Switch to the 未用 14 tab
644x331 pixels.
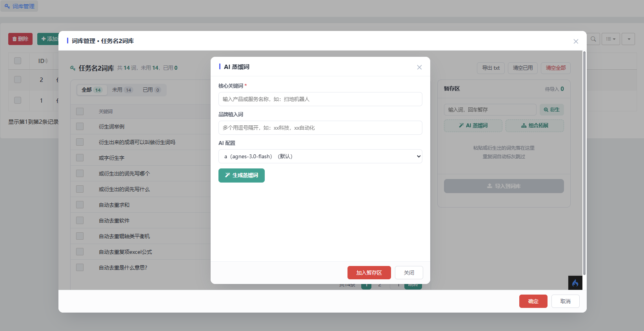pos(122,90)
